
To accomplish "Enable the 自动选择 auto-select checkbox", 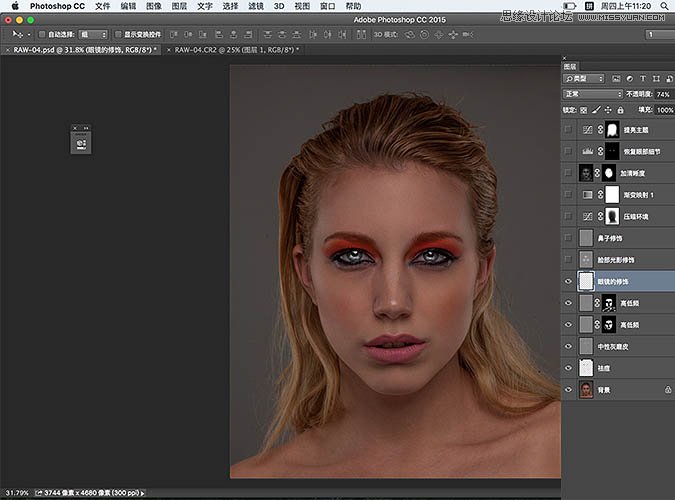I will (42, 34).
